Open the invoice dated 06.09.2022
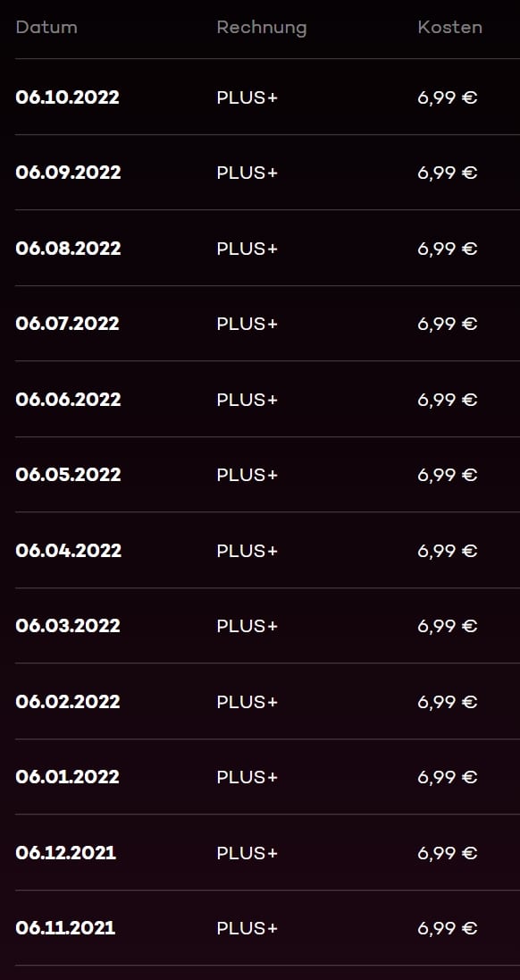Viewport: 520px width, 980px height. pyautogui.click(x=68, y=173)
